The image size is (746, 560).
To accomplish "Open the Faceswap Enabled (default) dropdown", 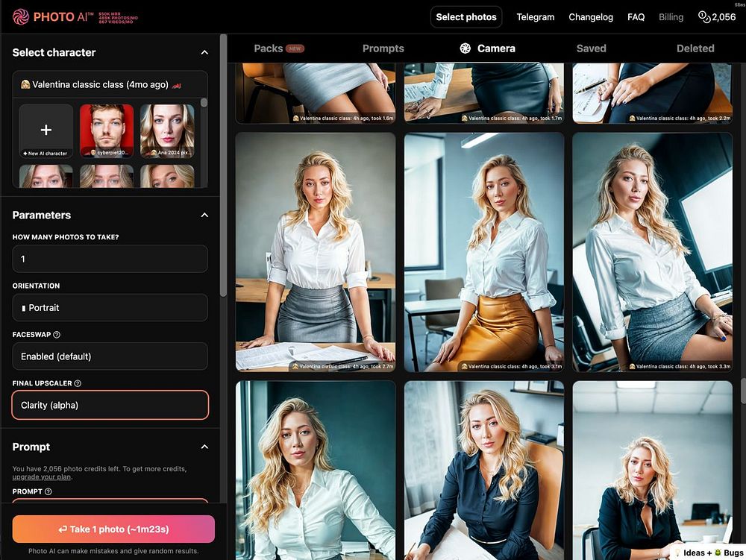I will (110, 356).
